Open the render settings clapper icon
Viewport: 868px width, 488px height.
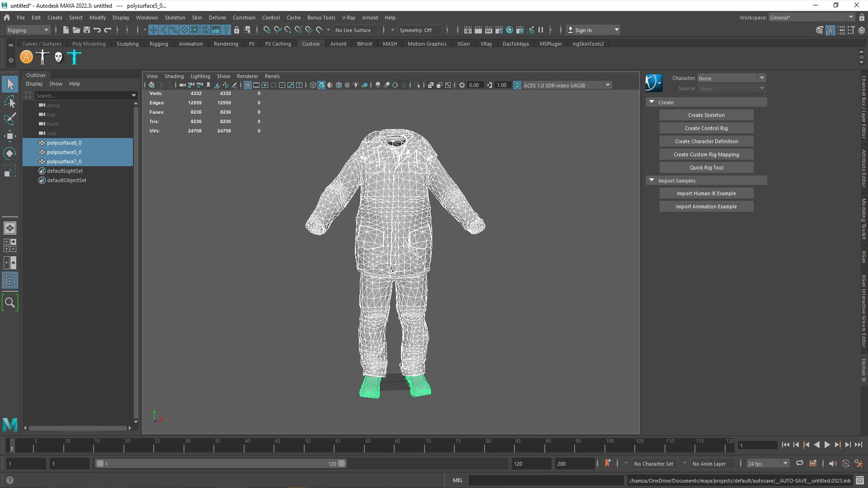[499, 30]
